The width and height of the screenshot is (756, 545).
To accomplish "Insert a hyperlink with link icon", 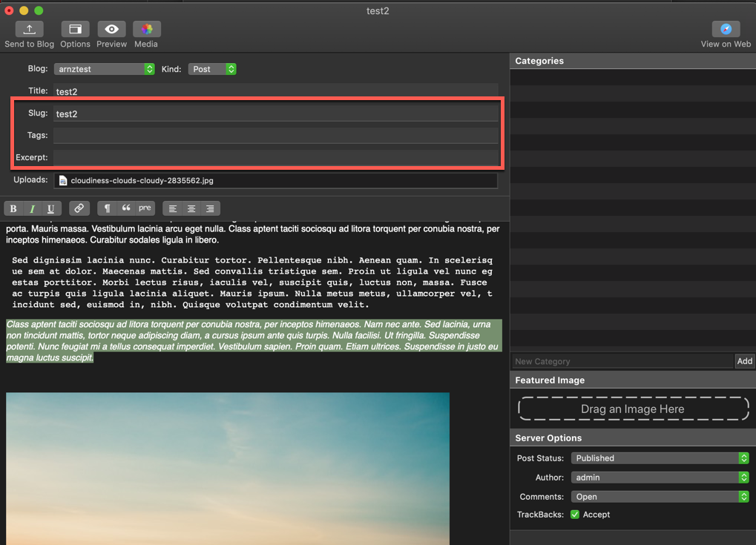I will [79, 208].
